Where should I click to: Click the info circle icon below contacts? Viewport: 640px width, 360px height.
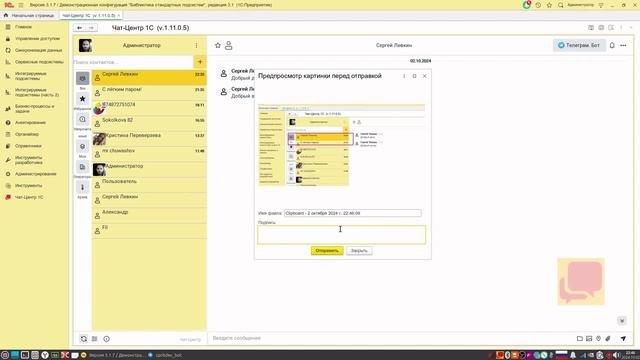(106, 339)
